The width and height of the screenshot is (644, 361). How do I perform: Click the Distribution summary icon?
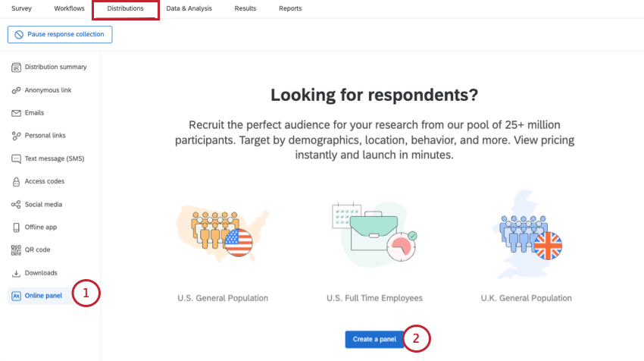(16, 67)
